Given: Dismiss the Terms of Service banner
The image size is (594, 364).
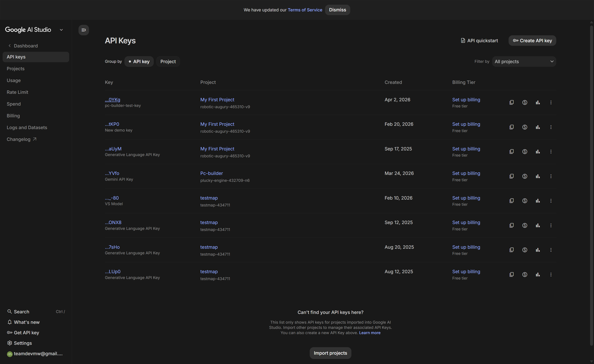Looking at the screenshot, I should coord(338,10).
